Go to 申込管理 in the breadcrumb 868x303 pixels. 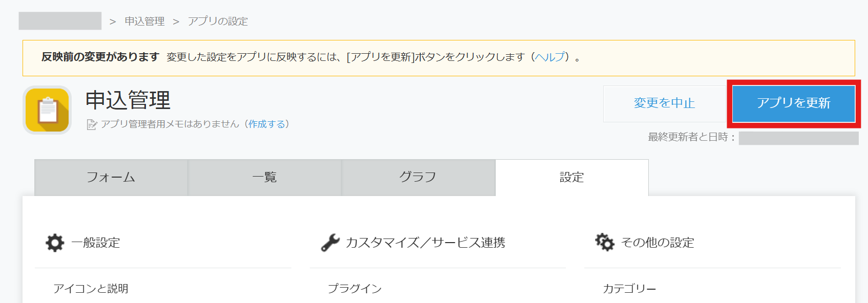pos(144,21)
